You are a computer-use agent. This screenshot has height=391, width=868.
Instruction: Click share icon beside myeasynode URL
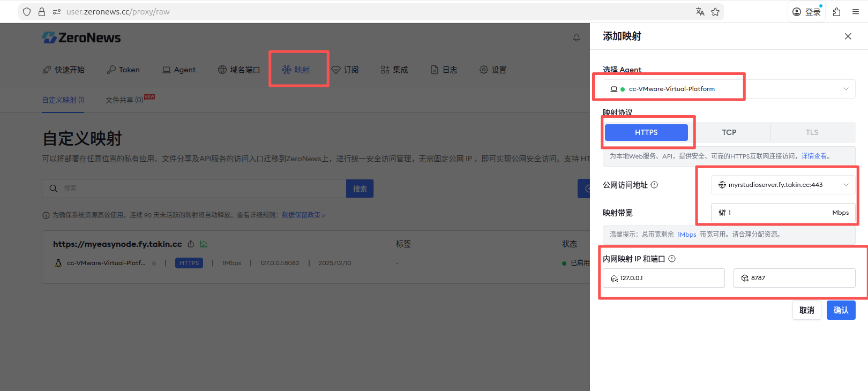[191, 244]
